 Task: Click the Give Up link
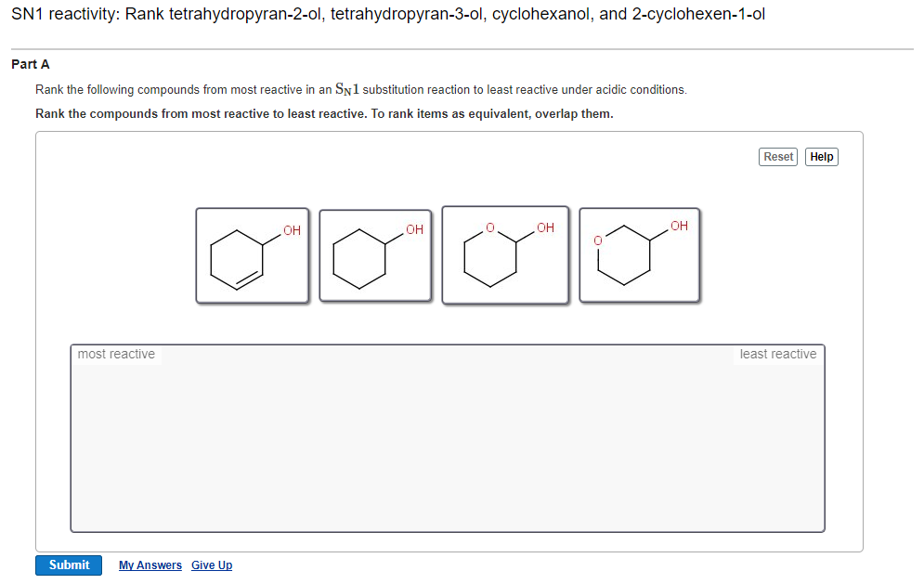point(212,565)
